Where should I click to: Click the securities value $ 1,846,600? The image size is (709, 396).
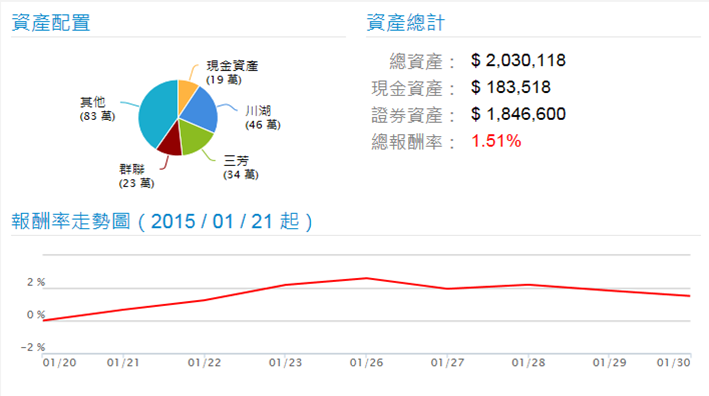click(518, 114)
